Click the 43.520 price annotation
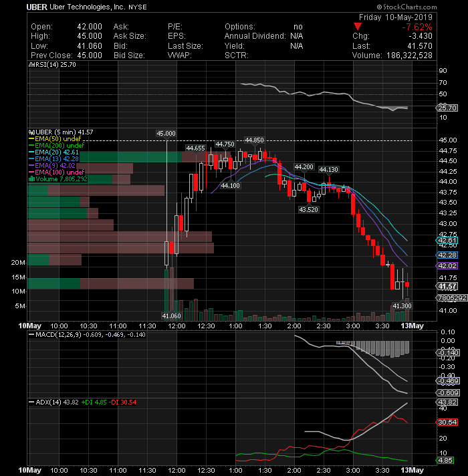The height and width of the screenshot is (476, 468). click(308, 209)
